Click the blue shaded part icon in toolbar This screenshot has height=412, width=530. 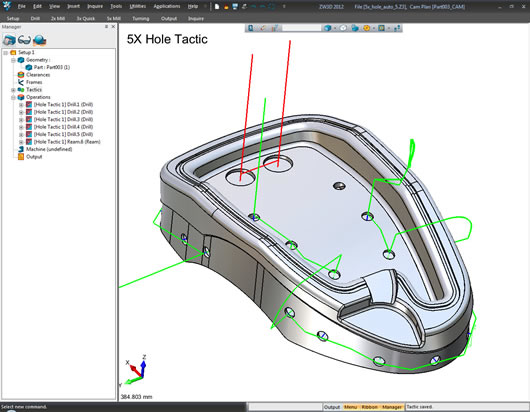pyautogui.click(x=355, y=28)
